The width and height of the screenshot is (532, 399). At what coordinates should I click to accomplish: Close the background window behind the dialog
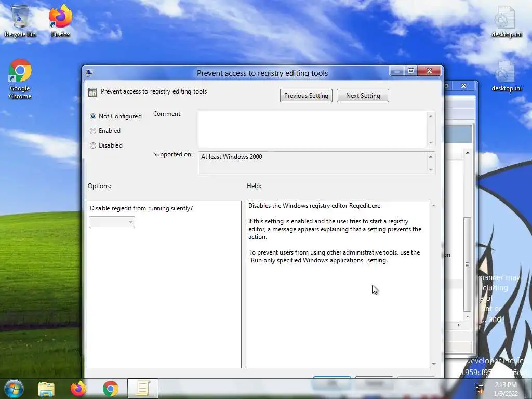point(464,86)
